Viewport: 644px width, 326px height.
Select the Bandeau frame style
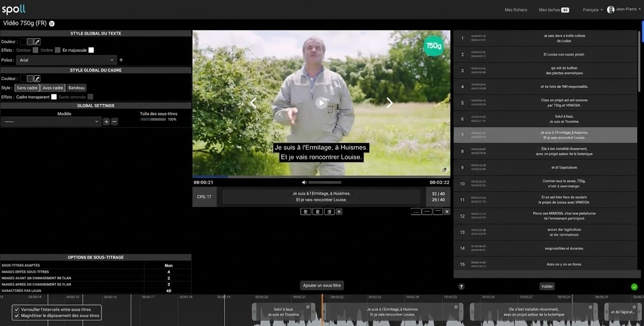(77, 88)
